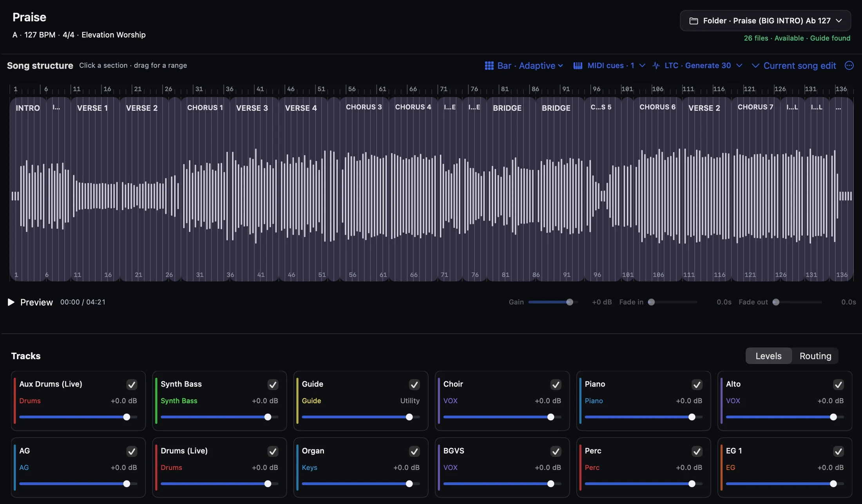Click the Bar grid icon
This screenshot has width=862, height=504.
coord(489,65)
